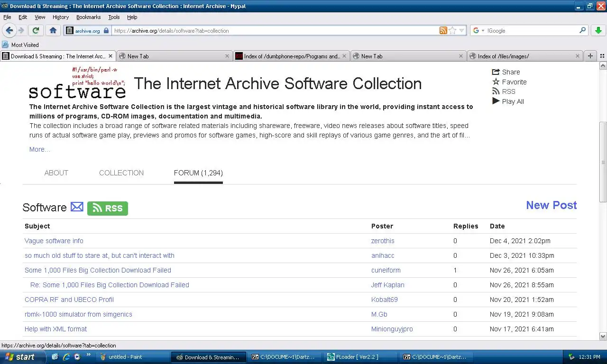Open the list all tabs button
This screenshot has height=364, width=607.
coord(602,56)
